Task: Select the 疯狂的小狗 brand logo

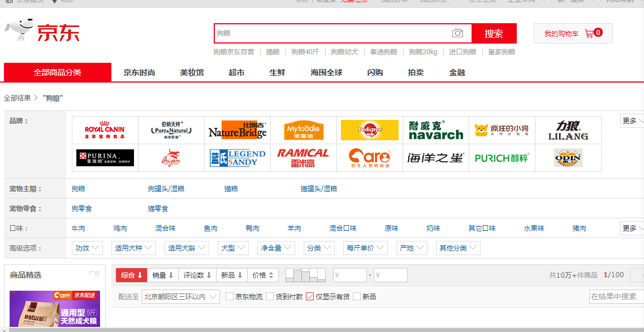Action: pyautogui.click(x=502, y=130)
